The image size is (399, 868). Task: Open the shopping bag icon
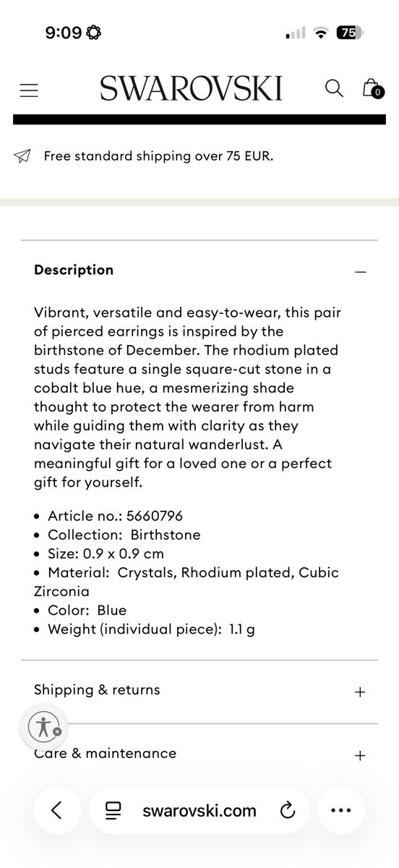(x=372, y=88)
